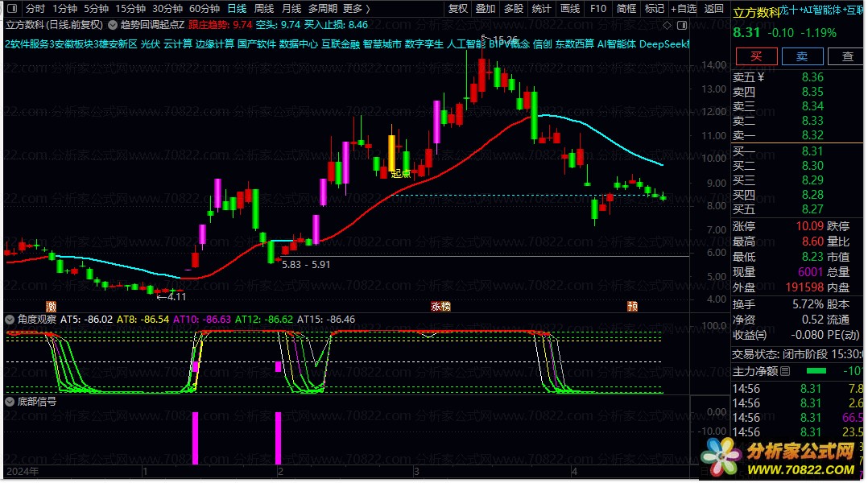Click the 涨停 value 10.09
Image resolution: width=868 pixels, height=483 pixels.
[x=810, y=226]
